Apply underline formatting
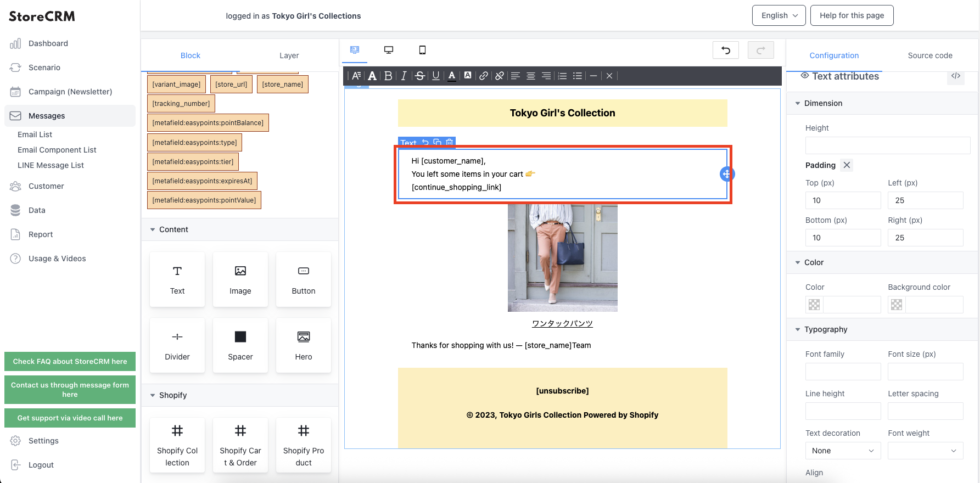 (436, 76)
